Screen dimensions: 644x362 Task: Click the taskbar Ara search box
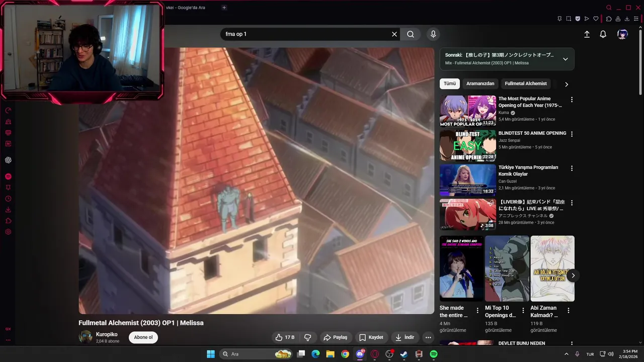257,354
